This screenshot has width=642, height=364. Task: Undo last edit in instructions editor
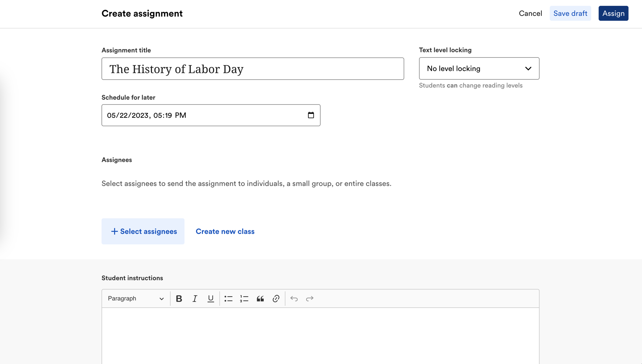tap(294, 299)
